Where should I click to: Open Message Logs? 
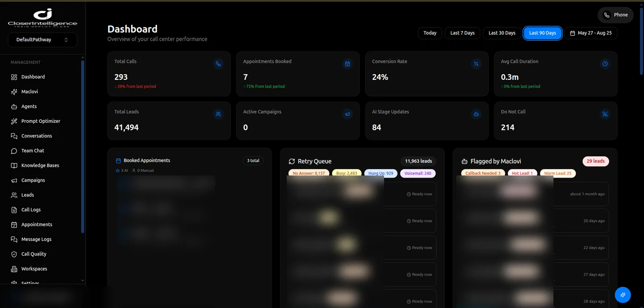tap(36, 239)
